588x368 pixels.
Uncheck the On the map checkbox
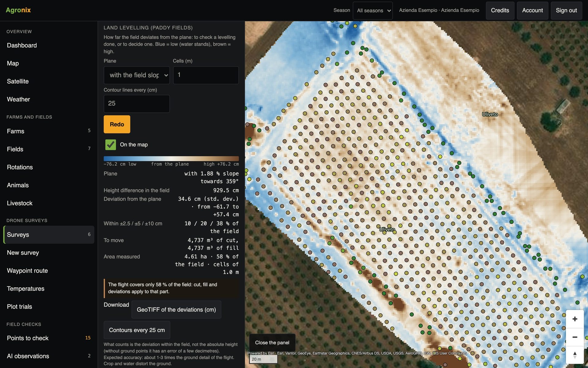111,144
